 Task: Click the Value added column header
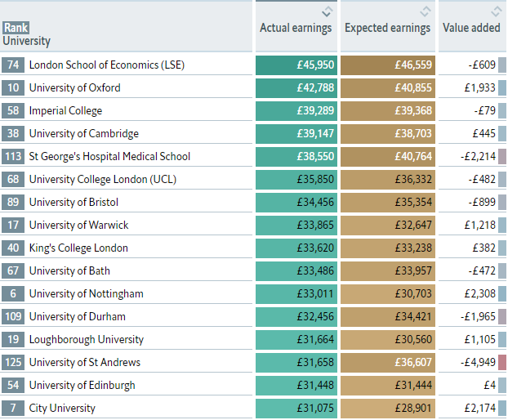coord(472,26)
